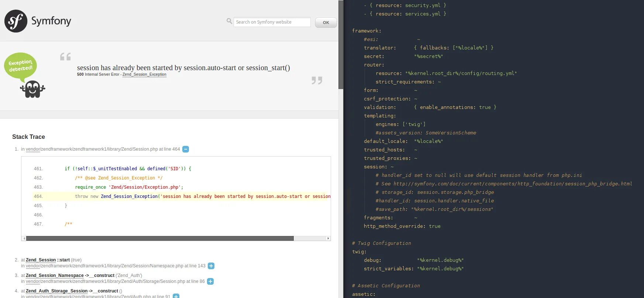The image size is (644, 298).
Task: Click "engines: ['twig']" line in editor
Action: pos(400,124)
